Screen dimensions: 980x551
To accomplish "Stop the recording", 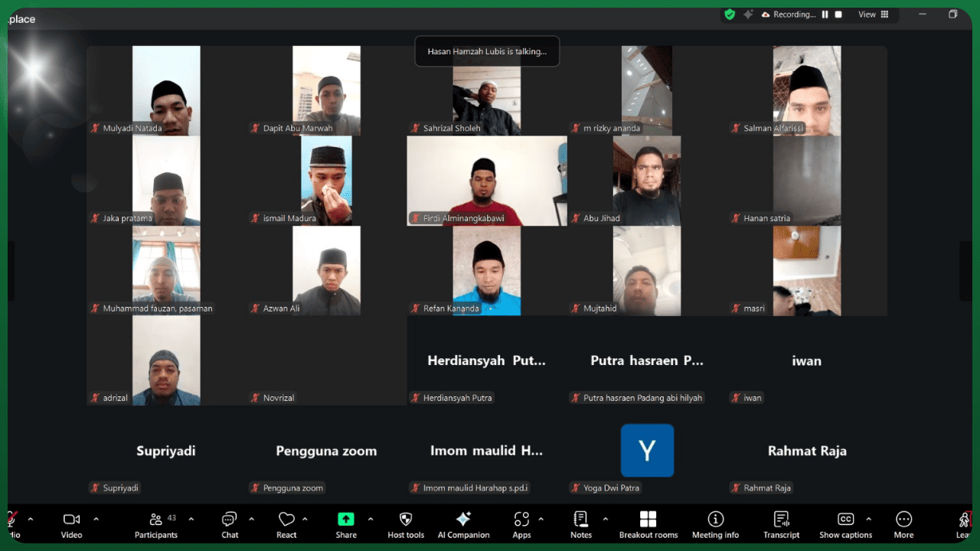I will (x=838, y=15).
